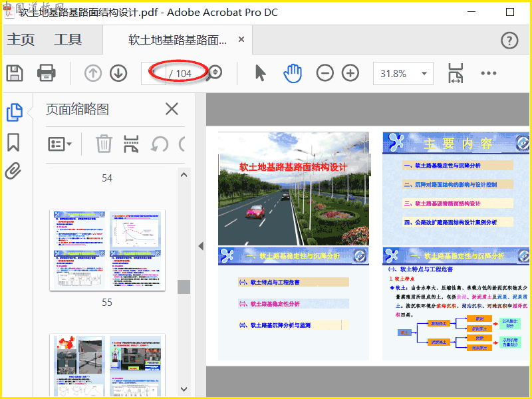Screen dimensions: 532x399
Task: Click the thumbnail panel scrollbar thumb
Action: 184,287
